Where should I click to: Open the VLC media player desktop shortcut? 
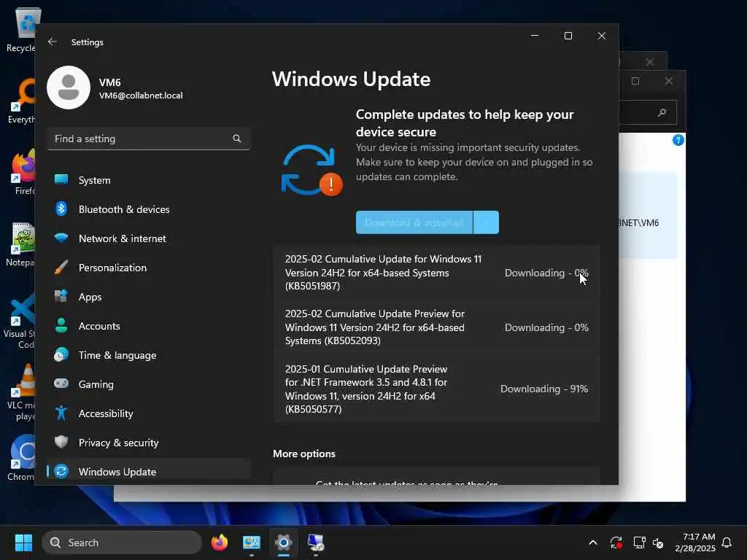(x=21, y=393)
